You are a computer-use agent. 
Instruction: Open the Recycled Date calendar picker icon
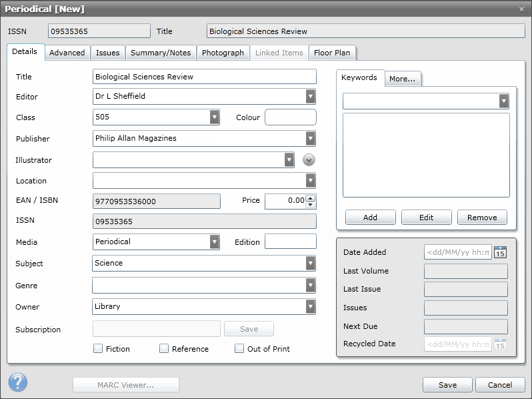pos(500,344)
